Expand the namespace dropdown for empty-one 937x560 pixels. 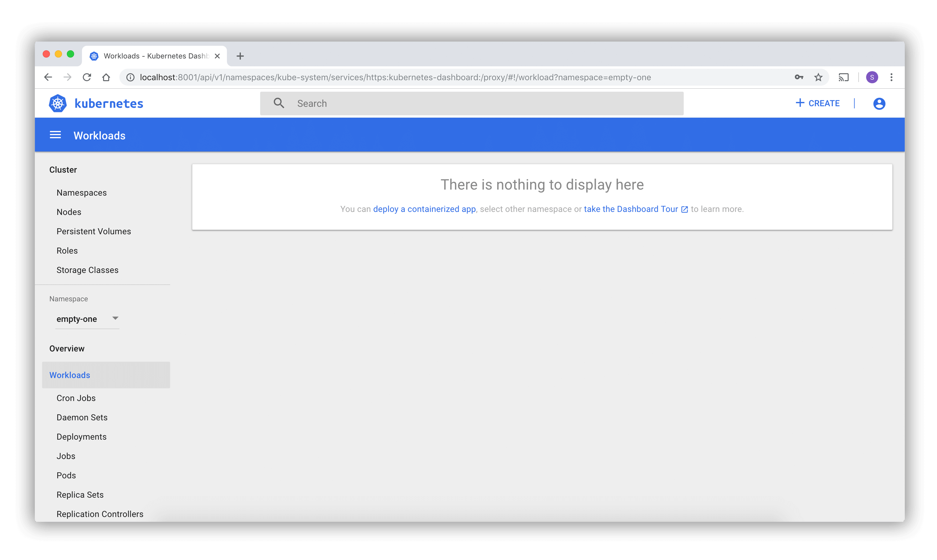point(115,318)
